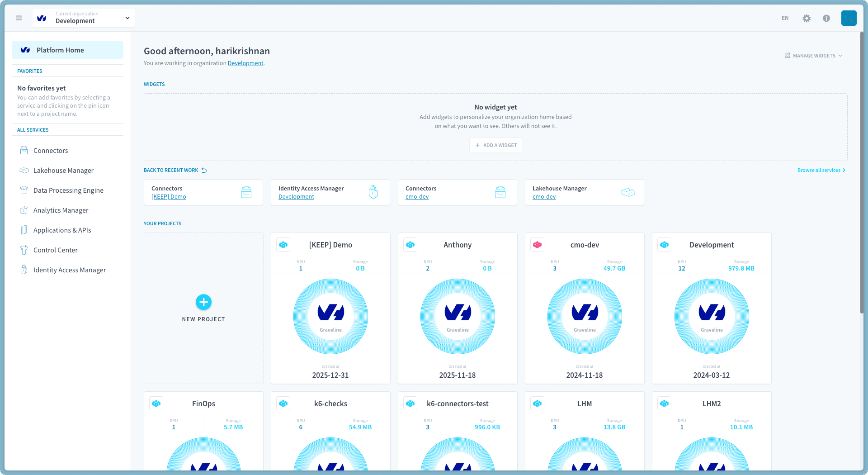Click Browse all services link
The height and width of the screenshot is (475, 868).
click(821, 170)
